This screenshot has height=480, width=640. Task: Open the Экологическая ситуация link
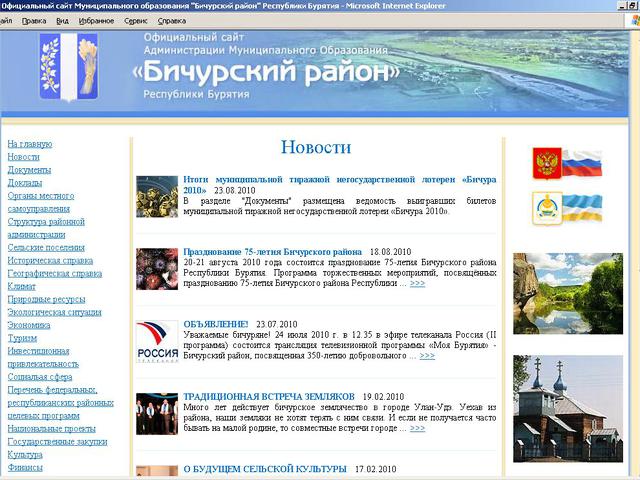click(54, 312)
